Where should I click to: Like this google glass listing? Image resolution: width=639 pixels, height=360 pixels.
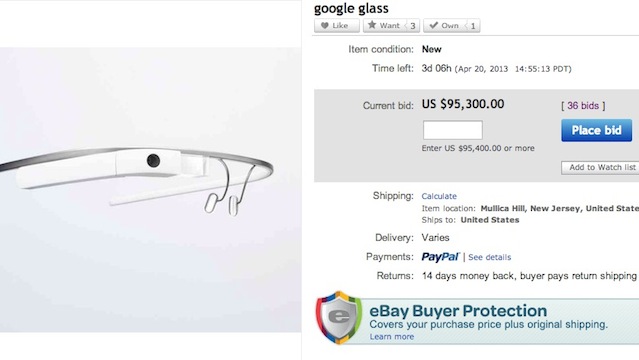pos(337,26)
